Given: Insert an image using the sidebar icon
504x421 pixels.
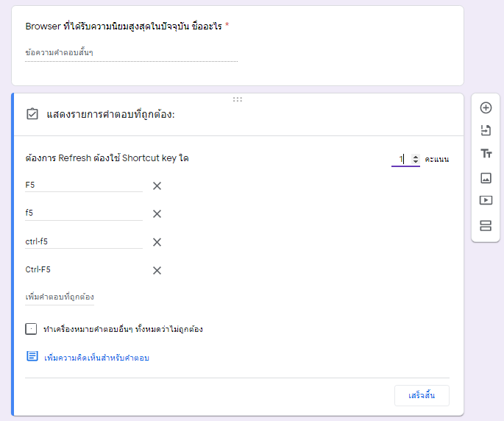Looking at the screenshot, I should 486,177.
